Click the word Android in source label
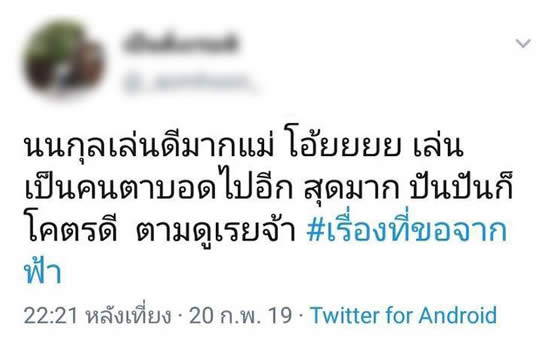Image resolution: width=555 pixels, height=360 pixels. (x=458, y=315)
